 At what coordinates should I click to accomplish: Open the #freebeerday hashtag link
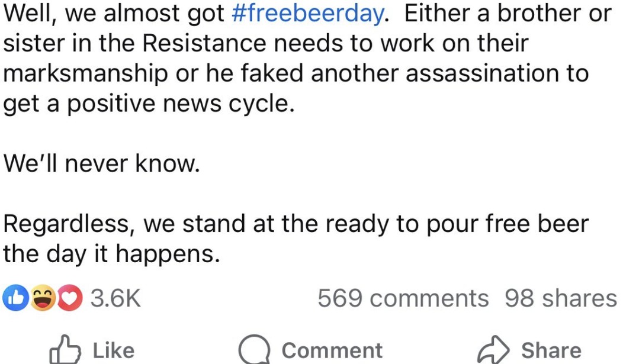point(306,14)
